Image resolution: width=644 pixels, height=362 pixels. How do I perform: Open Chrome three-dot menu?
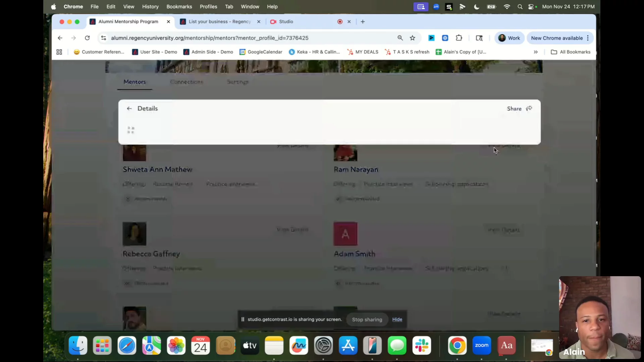[588, 38]
